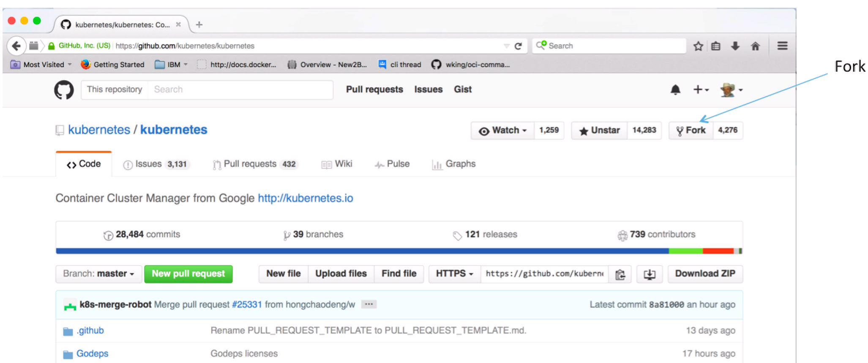The width and height of the screenshot is (868, 363).
Task: Click the This repository search field
Action: tap(207, 89)
